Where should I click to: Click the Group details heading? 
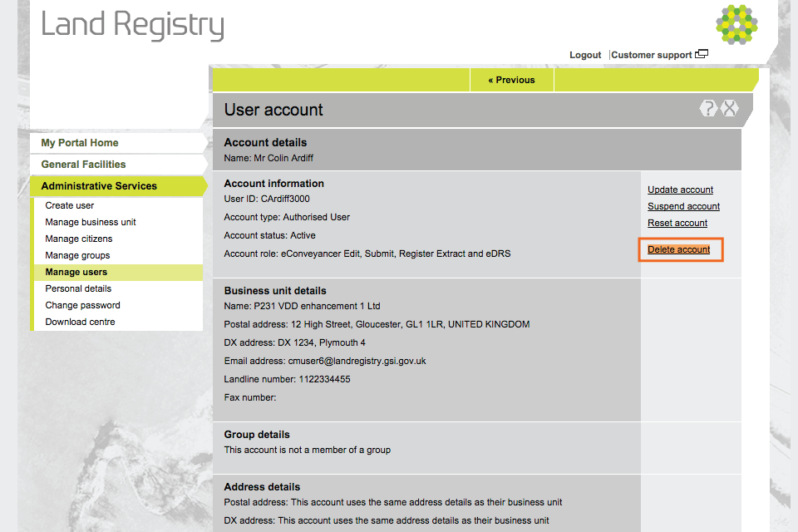(x=257, y=435)
